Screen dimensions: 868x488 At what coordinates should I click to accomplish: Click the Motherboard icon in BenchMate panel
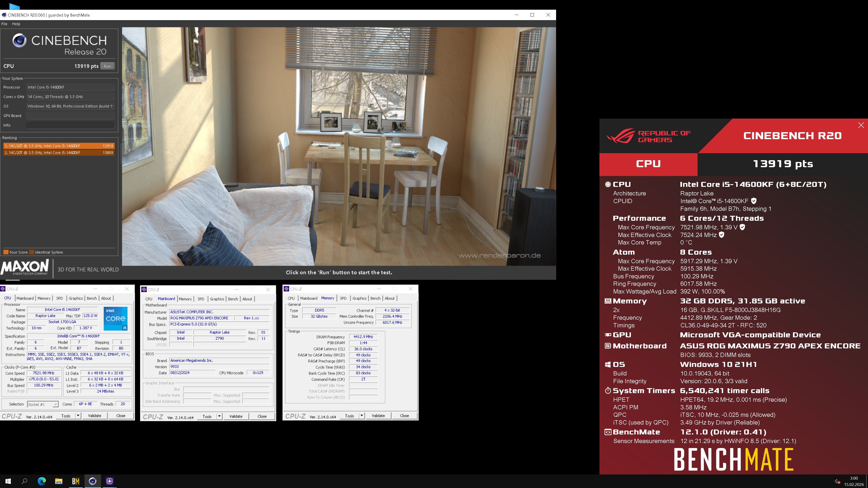click(x=608, y=345)
